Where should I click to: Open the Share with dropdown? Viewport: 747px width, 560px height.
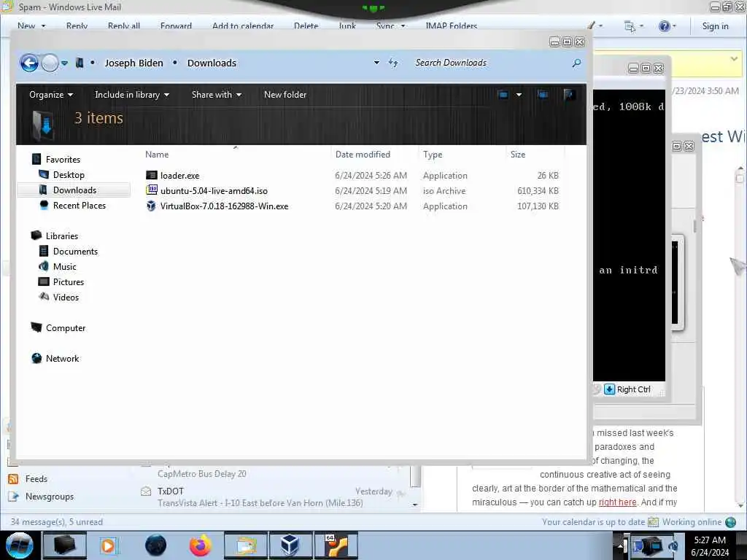pyautogui.click(x=216, y=95)
